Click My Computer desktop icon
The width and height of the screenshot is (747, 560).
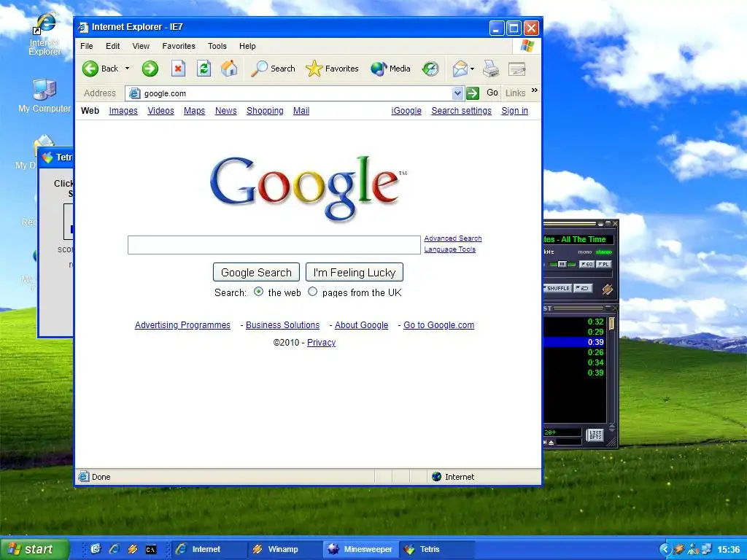click(44, 90)
